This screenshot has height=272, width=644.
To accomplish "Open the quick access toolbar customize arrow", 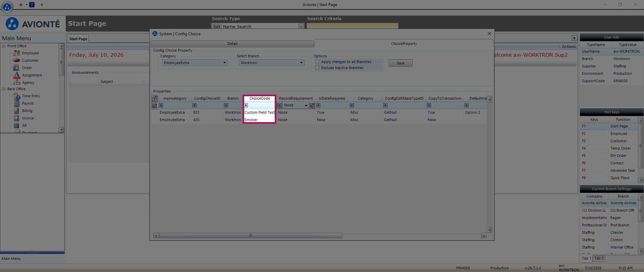I will [x=42, y=5].
